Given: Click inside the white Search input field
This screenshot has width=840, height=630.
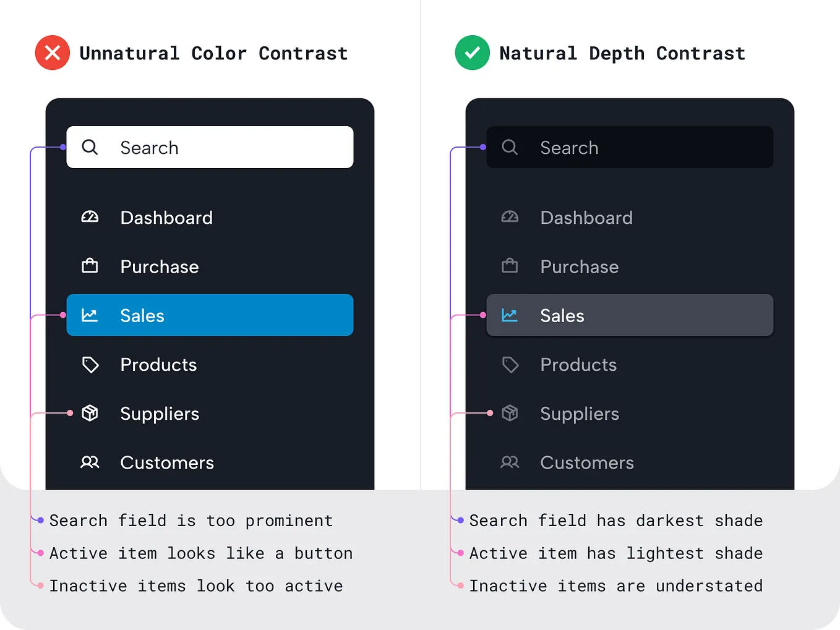Looking at the screenshot, I should coord(229,147).
